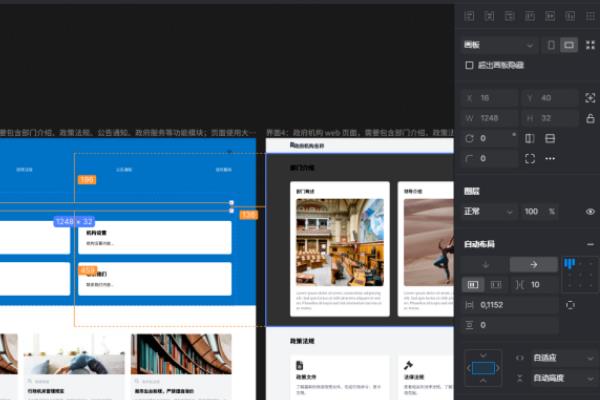This screenshot has width=600, height=400.
Task: Open the 正常 blend mode dropdown
Action: tap(489, 212)
